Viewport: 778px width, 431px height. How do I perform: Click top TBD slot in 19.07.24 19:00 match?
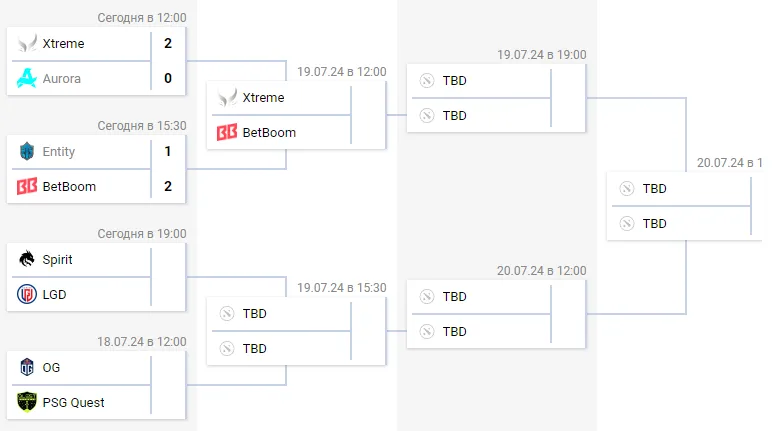(x=479, y=80)
